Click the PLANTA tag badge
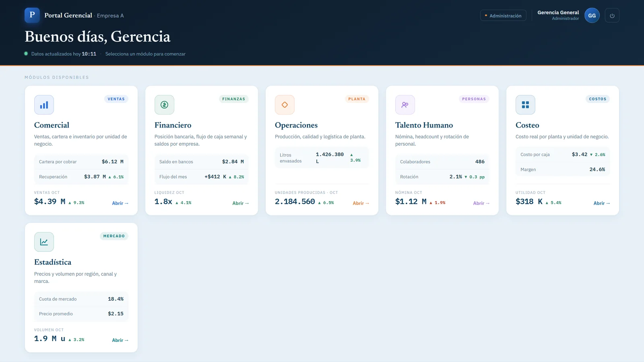The width and height of the screenshot is (644, 362). point(357,99)
